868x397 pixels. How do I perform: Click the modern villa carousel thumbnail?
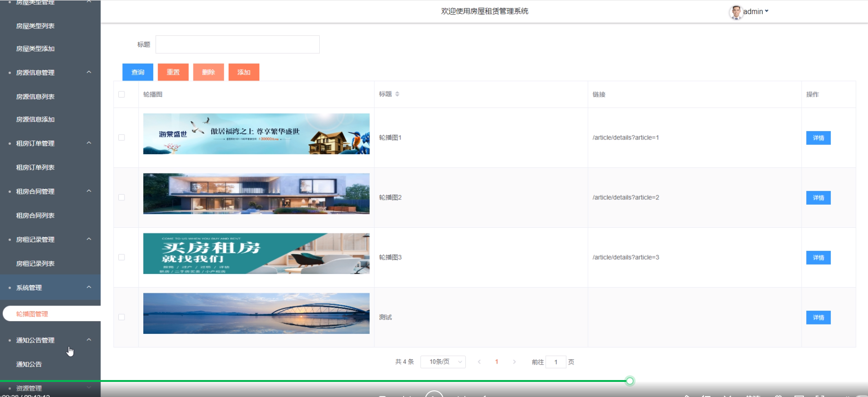click(256, 194)
